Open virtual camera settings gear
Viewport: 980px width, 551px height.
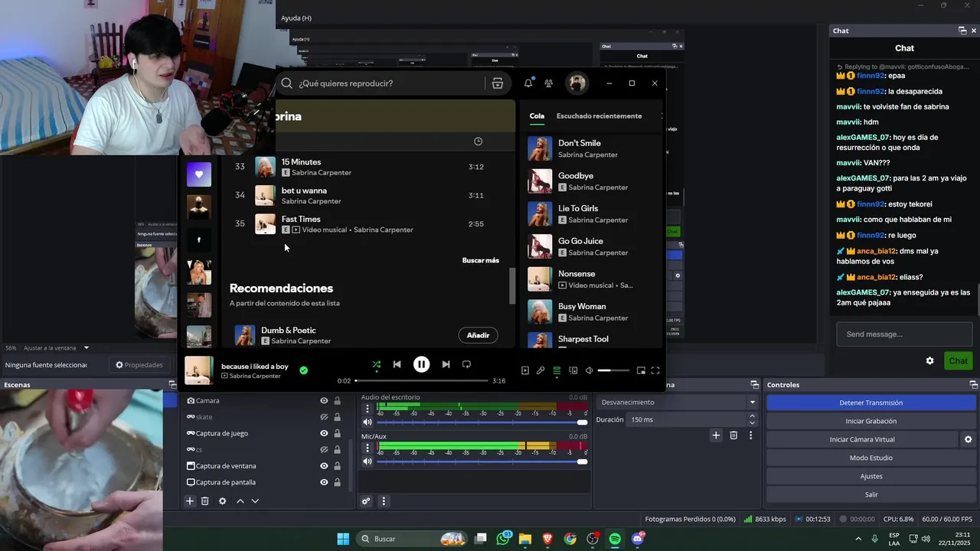(x=969, y=439)
